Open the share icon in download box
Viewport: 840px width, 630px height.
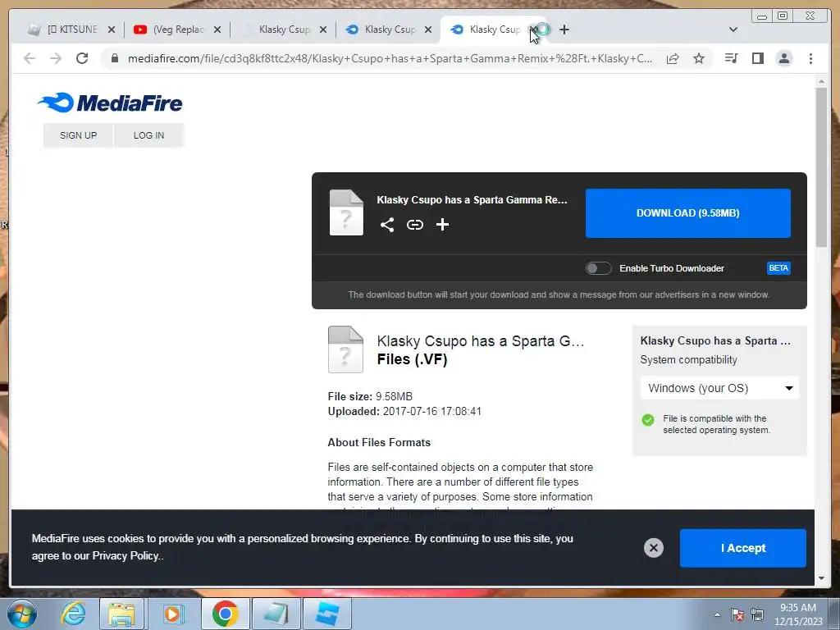(387, 225)
